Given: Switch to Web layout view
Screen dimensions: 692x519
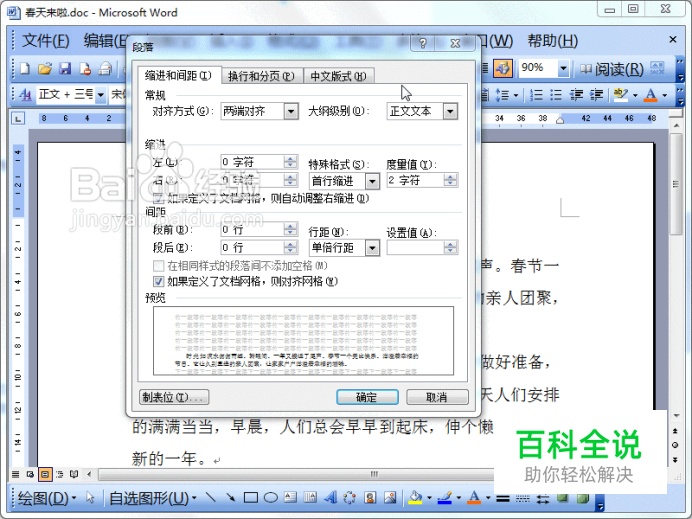Looking at the screenshot, I should click(30, 474).
